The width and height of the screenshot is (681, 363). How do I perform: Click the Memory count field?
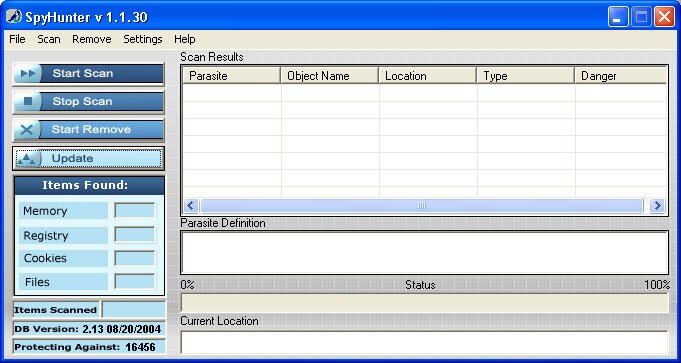click(x=135, y=211)
